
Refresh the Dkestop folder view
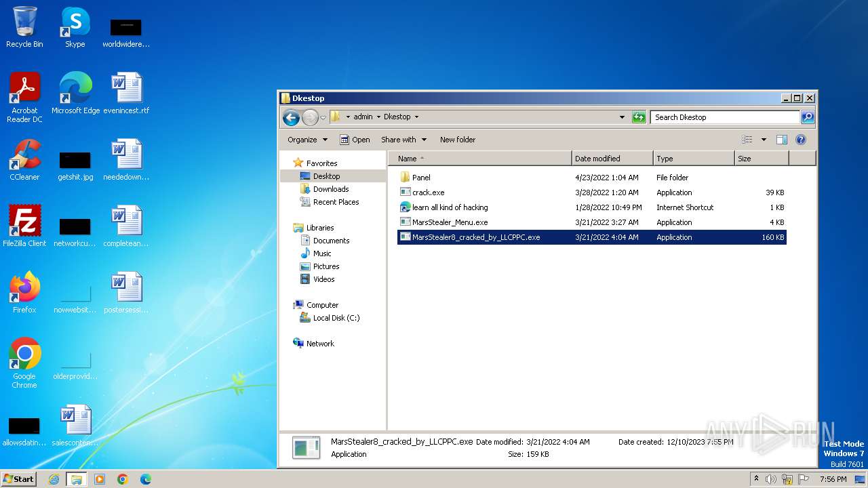click(639, 117)
